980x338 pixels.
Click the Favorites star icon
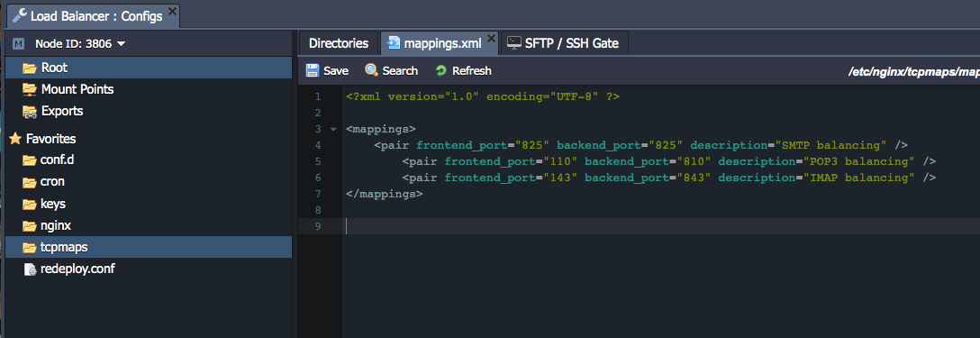click(x=15, y=138)
